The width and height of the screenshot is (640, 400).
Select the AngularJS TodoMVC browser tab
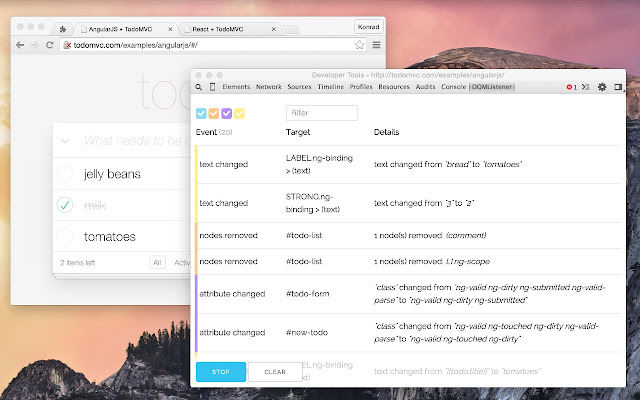click(x=127, y=29)
